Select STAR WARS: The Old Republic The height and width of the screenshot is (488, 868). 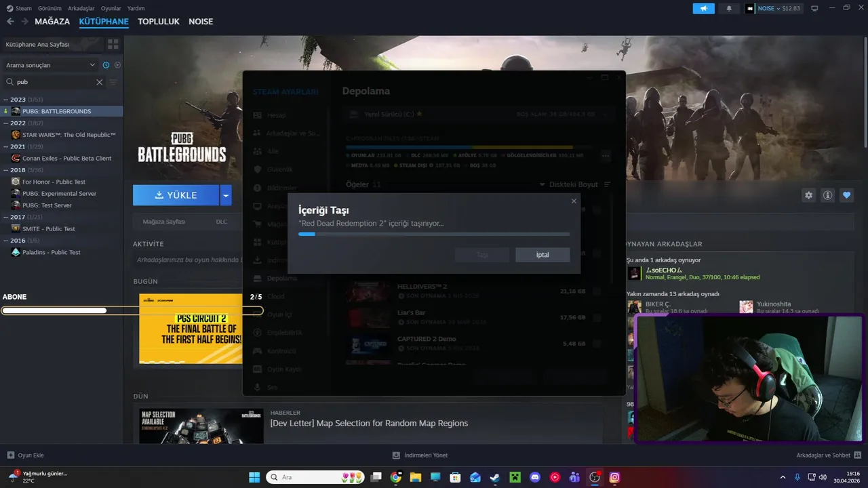pyautogui.click(x=62, y=135)
